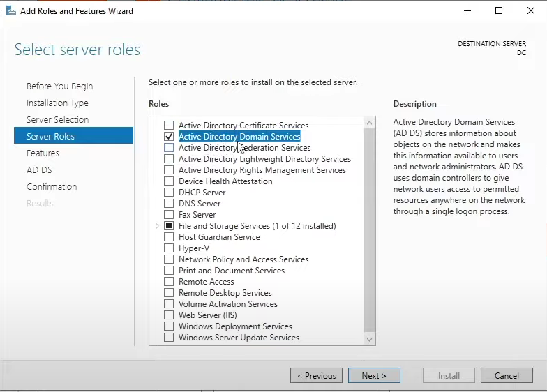
Task: Select the Hyper-V role label
Action: 194,248
